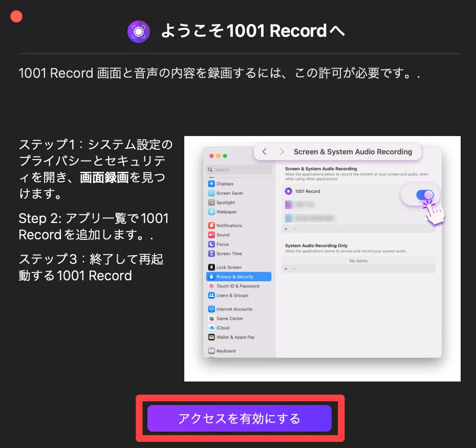This screenshot has width=476, height=448.
Task: Click the back chevron beside Screen & System Audio Recording
Action: (x=265, y=152)
